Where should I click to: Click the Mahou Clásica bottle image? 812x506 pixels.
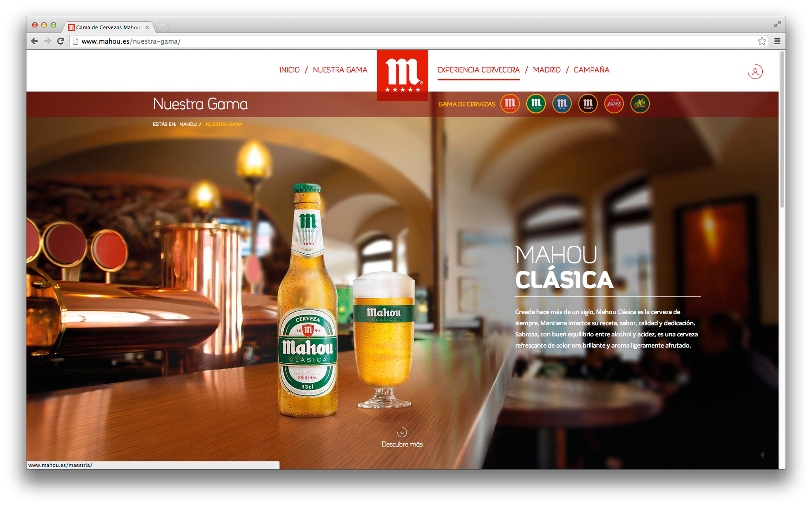[307, 300]
